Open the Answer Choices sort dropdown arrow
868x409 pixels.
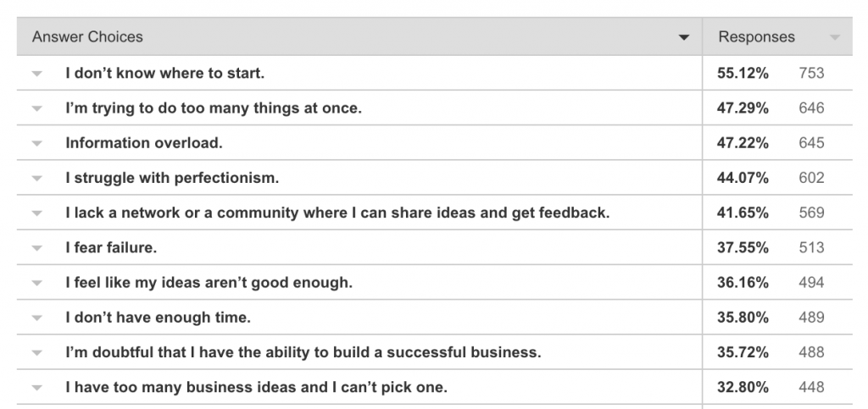coord(684,38)
